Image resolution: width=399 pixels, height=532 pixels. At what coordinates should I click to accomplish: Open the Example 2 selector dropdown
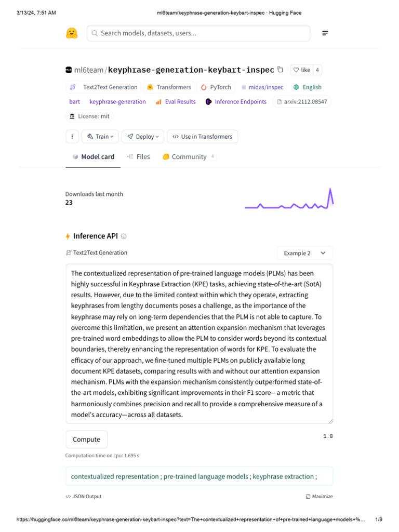[x=305, y=253]
